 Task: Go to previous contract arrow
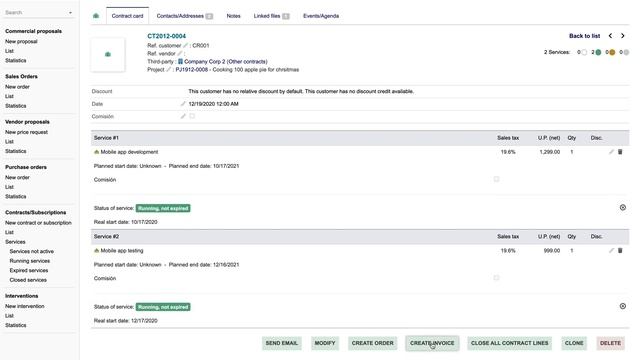point(610,36)
